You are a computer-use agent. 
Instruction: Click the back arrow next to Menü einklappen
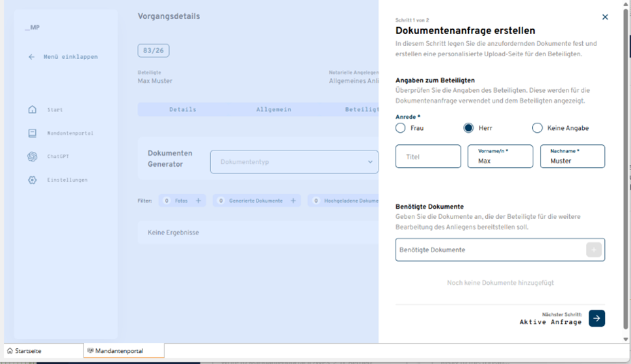31,57
